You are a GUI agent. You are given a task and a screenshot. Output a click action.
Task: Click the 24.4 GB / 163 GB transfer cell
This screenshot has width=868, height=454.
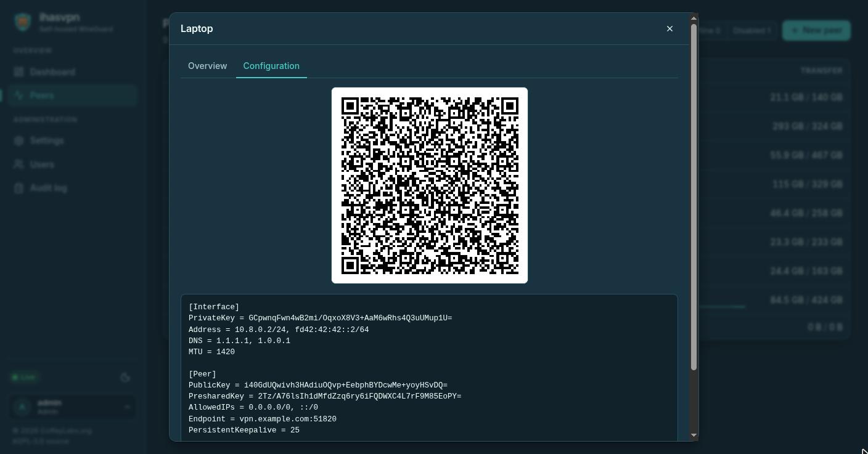point(806,271)
